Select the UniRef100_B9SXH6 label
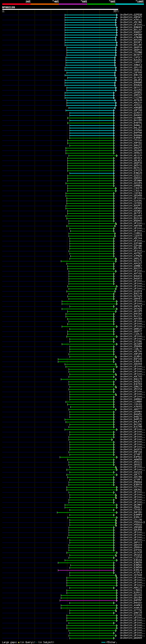This screenshot has height=644, width=146. [131, 40]
